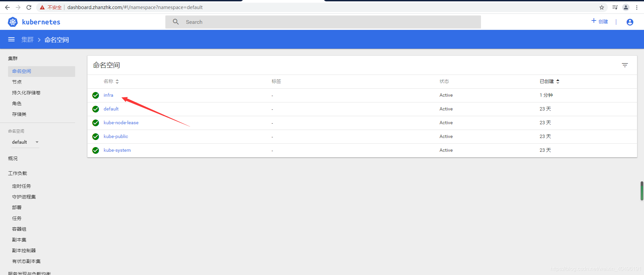Viewport: 644px width, 275px height.
Task: Click the 状态 column header
Action: pos(444,81)
